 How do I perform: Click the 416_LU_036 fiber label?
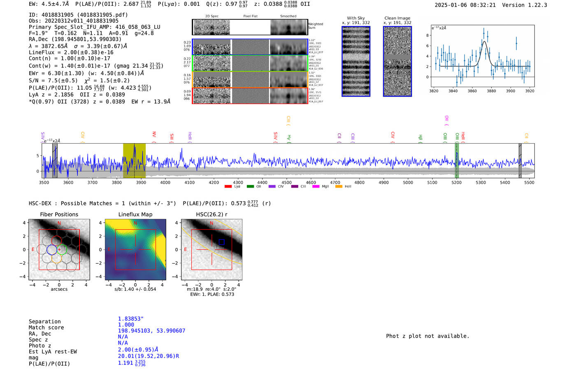pos(316,69)
